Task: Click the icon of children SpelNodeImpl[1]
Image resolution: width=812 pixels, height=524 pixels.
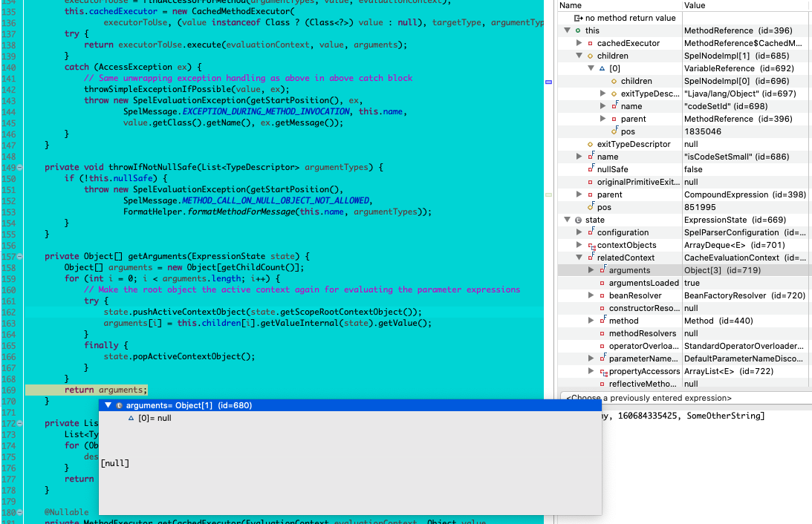Action: point(591,56)
